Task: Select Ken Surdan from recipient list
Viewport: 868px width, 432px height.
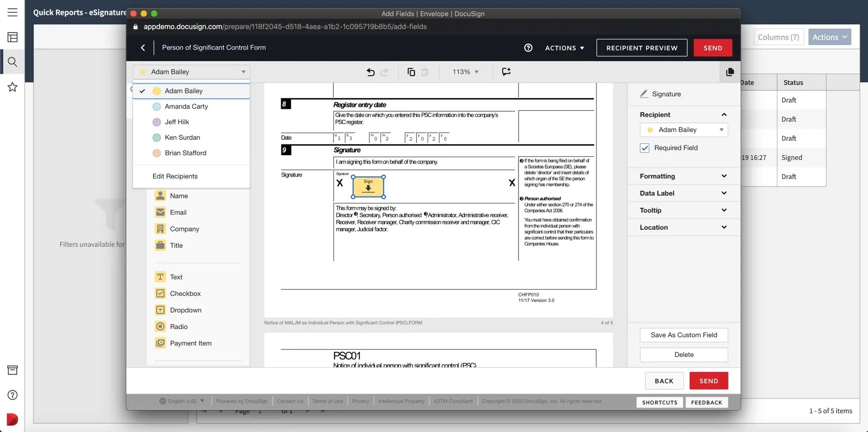Action: click(x=191, y=138)
